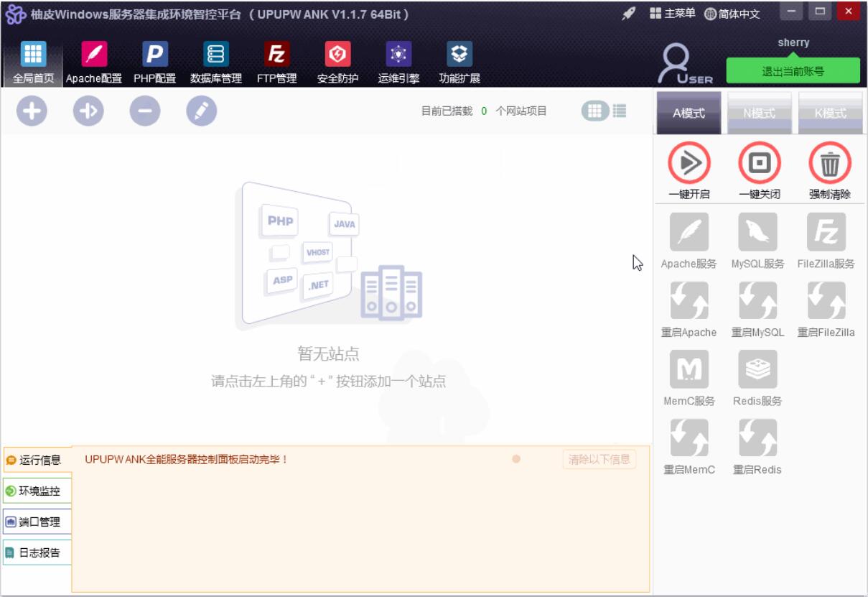Click the Apache服务 icon
The height and width of the screenshot is (597, 868).
click(x=689, y=231)
